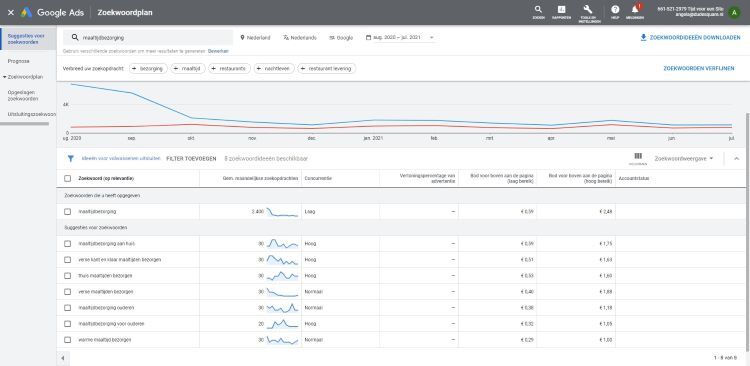750x366 pixels.
Task: Open tools and settings wrench icon
Action: 588,10
